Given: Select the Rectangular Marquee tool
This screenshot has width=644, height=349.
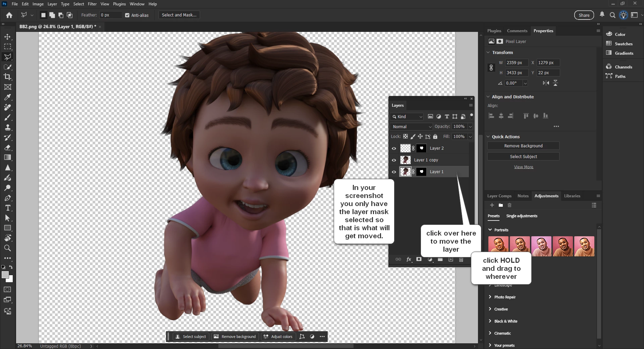Looking at the screenshot, I should tap(7, 47).
